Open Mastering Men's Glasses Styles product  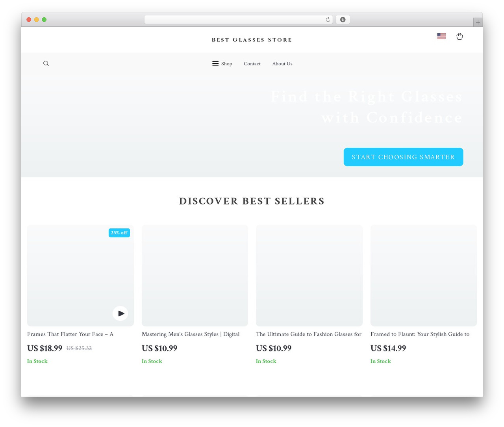click(191, 334)
